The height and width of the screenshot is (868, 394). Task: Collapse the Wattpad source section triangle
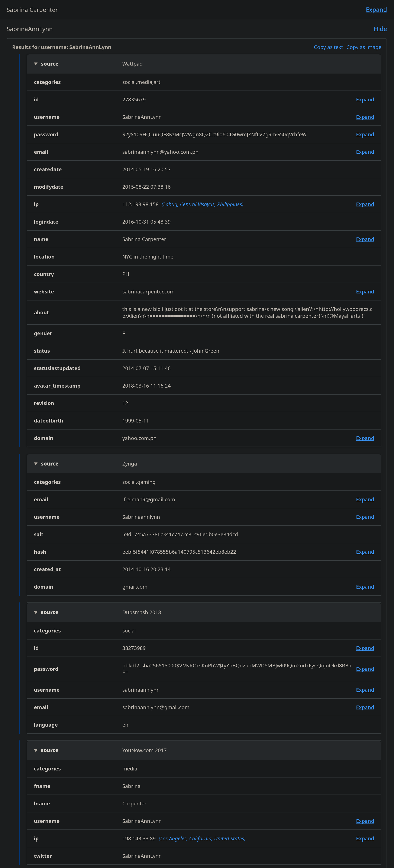click(36, 64)
